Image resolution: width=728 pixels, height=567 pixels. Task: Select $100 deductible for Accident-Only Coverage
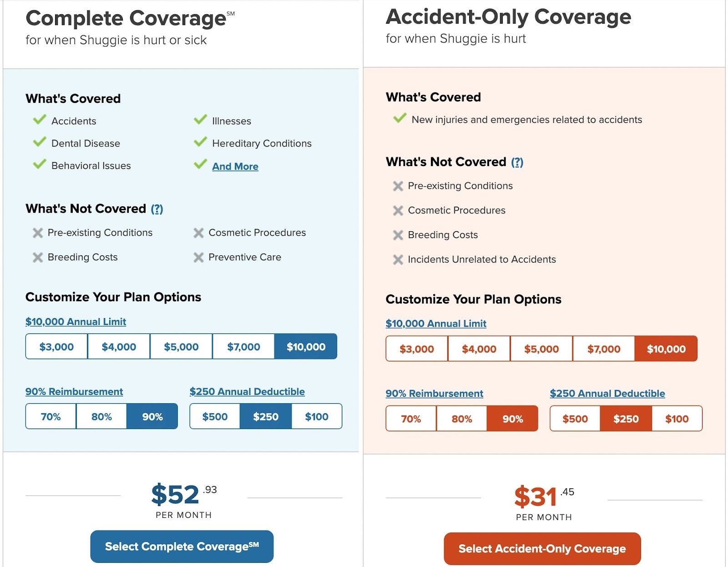pos(677,419)
